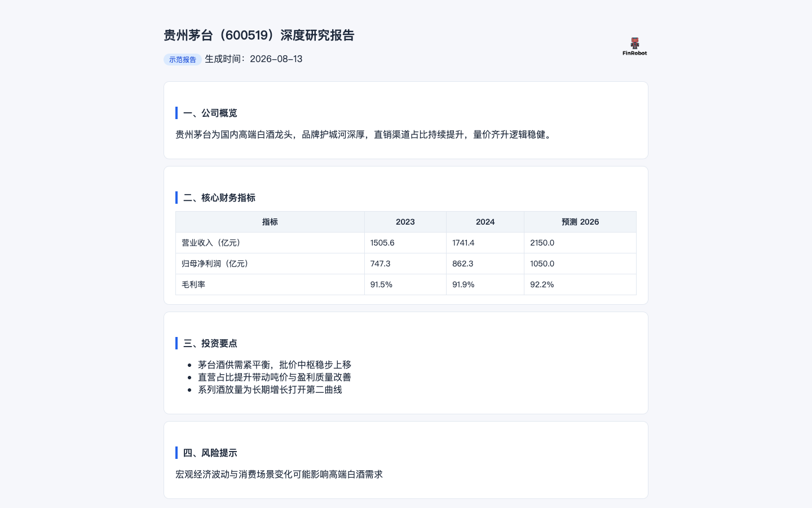Click the 归母净利润（亿元） row label
The height and width of the screenshot is (508, 812).
[x=217, y=264]
